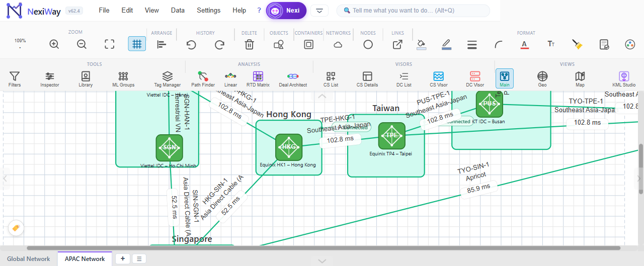The image size is (644, 266).
Task: Open KML Studio
Action: [x=624, y=78]
